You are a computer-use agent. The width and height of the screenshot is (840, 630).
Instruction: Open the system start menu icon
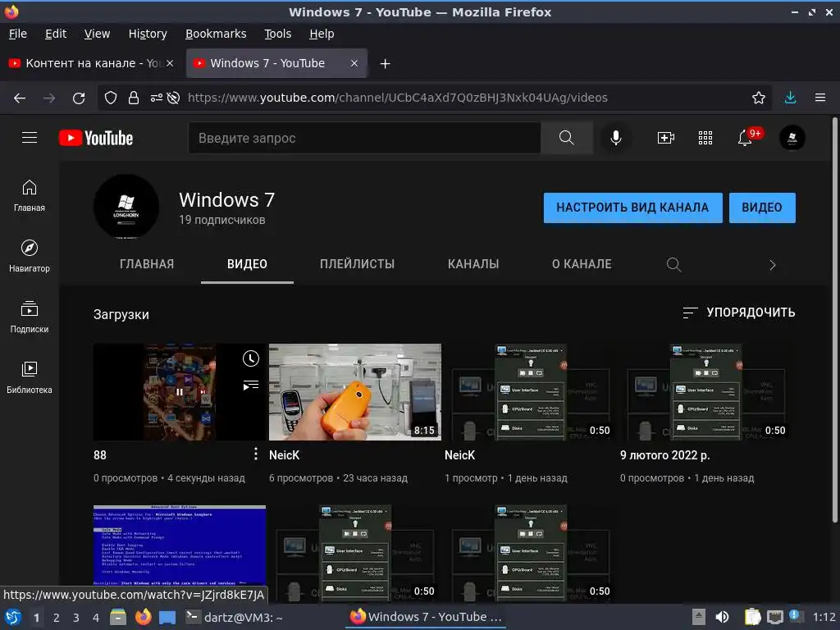point(13,617)
